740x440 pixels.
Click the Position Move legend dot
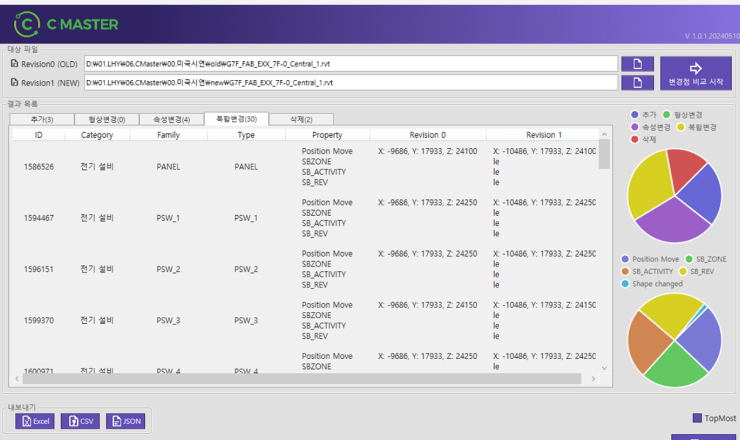coord(626,259)
